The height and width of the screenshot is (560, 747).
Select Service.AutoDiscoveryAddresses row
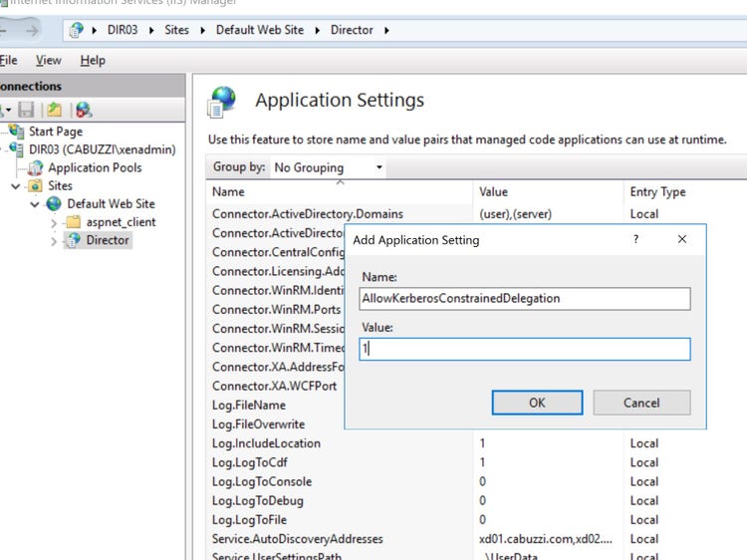(x=476, y=539)
